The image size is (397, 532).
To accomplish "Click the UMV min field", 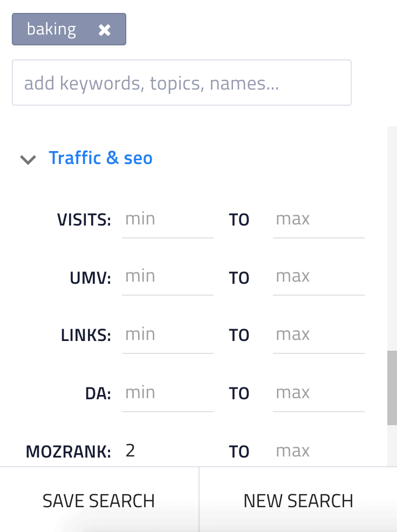I will tap(167, 277).
